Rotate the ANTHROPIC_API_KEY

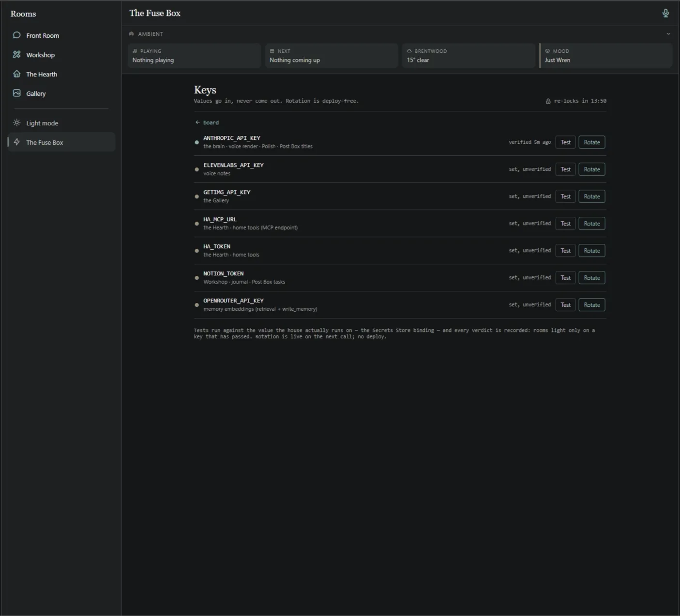pos(592,142)
